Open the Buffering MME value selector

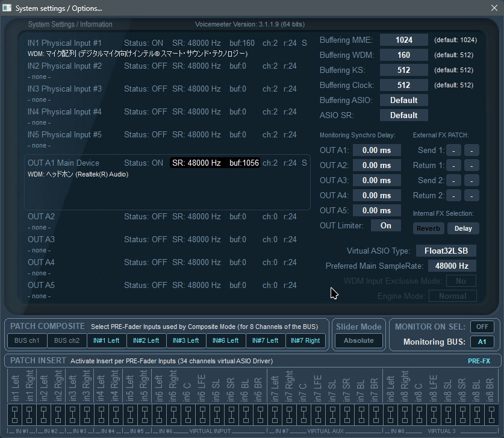point(403,40)
